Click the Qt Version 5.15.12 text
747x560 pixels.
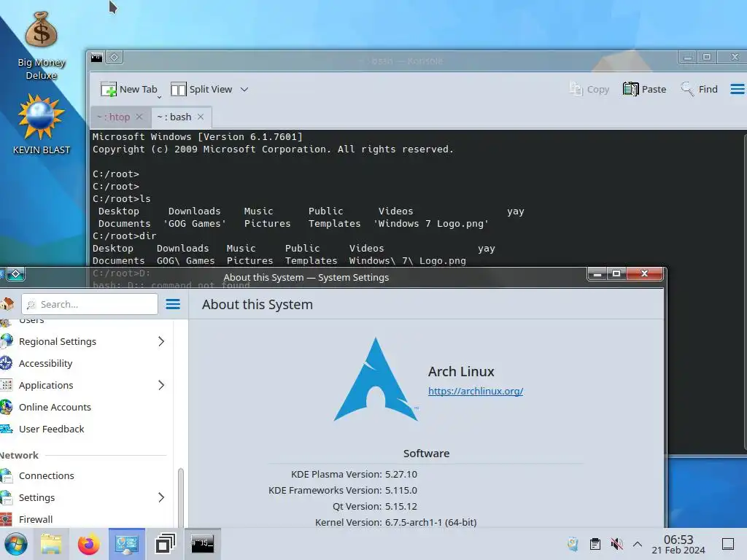pos(375,506)
